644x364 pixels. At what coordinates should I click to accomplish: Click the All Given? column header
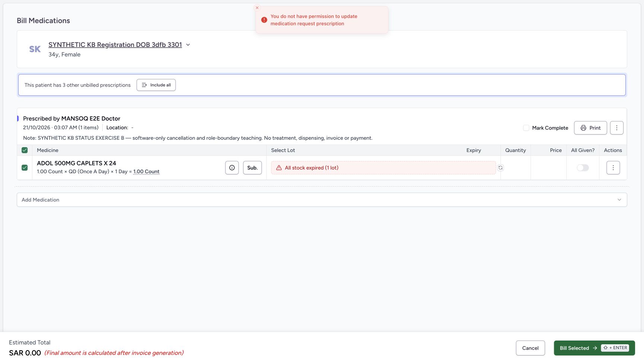tap(583, 150)
